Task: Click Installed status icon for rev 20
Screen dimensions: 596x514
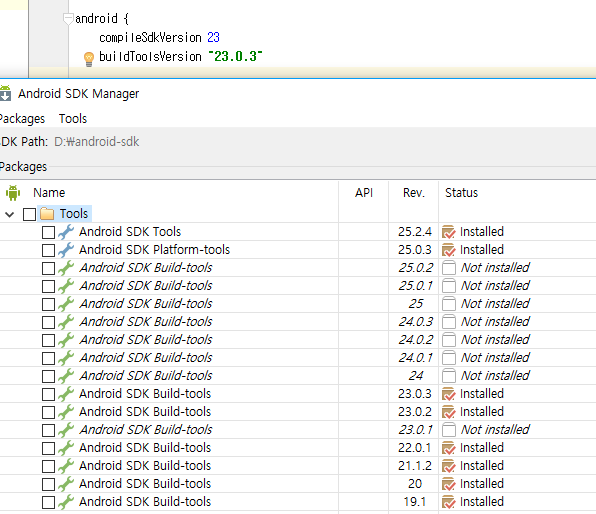Action: (x=449, y=484)
